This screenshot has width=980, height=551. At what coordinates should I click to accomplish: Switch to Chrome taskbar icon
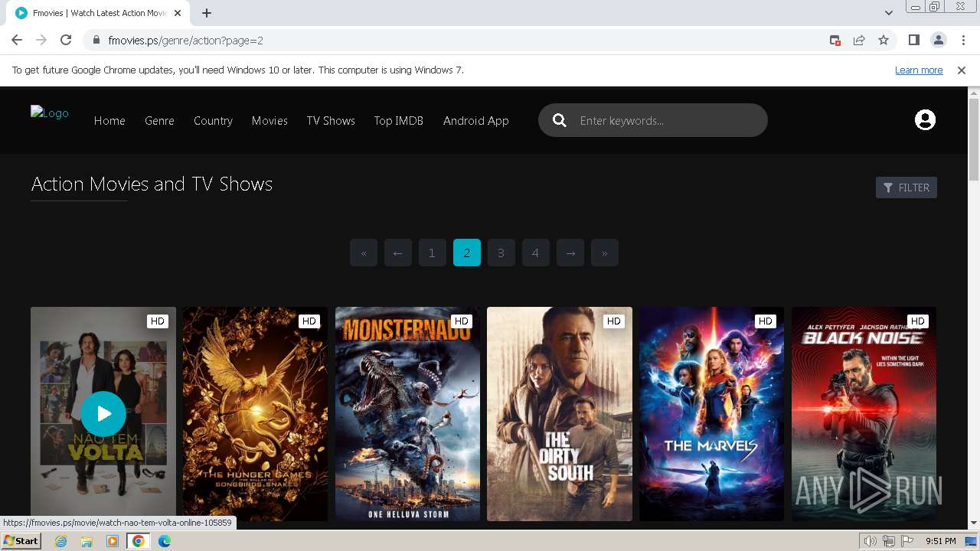pos(138,541)
